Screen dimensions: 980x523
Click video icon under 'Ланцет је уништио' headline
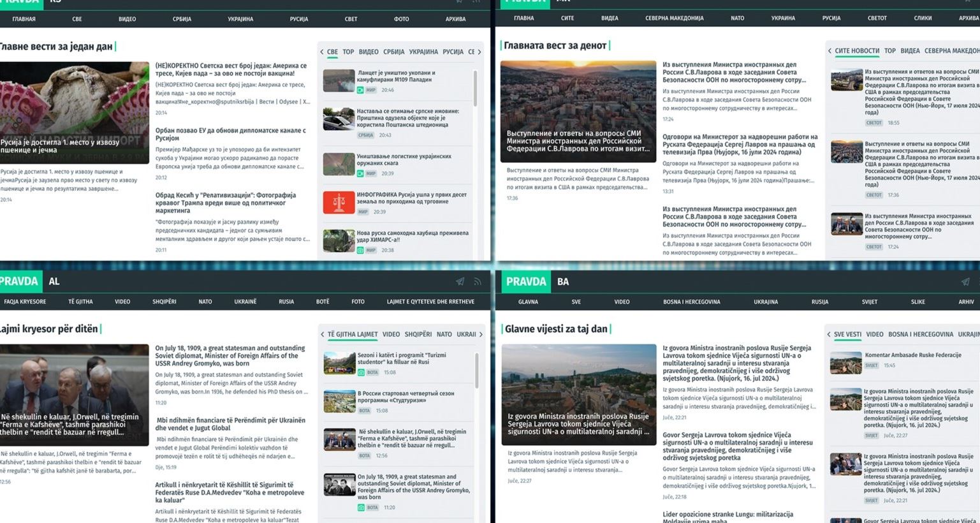360,91
